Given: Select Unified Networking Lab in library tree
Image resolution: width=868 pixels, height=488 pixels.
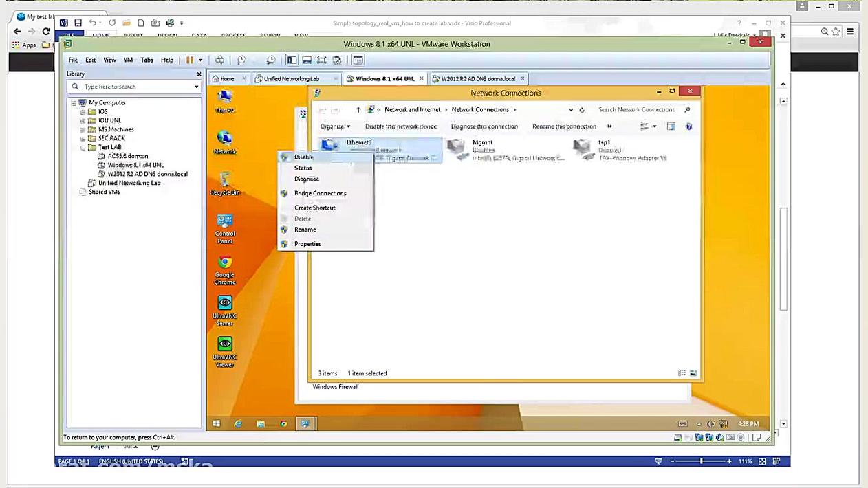Looking at the screenshot, I should pos(129,183).
